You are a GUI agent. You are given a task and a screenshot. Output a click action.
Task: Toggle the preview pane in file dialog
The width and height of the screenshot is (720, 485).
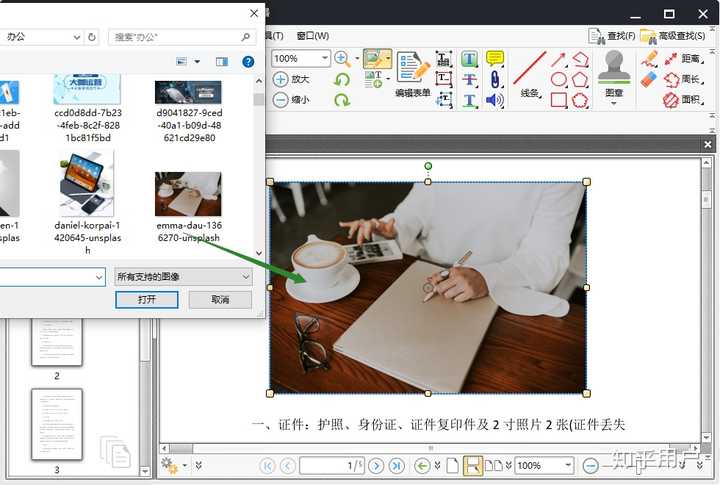click(221, 62)
